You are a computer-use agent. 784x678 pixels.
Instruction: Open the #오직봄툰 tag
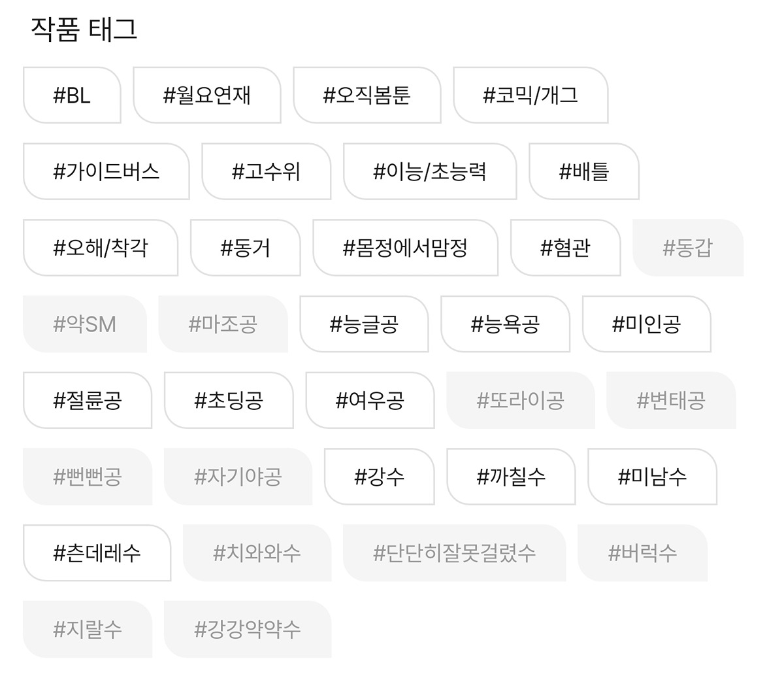[367, 95]
